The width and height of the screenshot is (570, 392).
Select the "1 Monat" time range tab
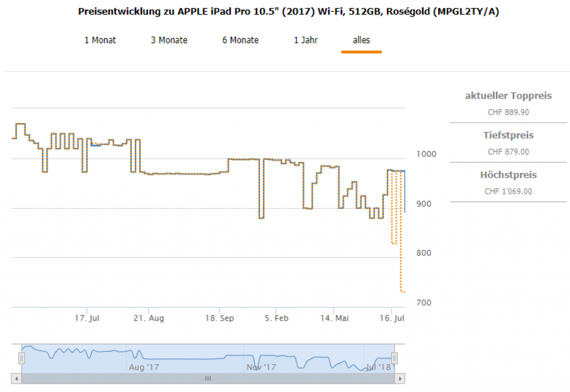pos(100,40)
